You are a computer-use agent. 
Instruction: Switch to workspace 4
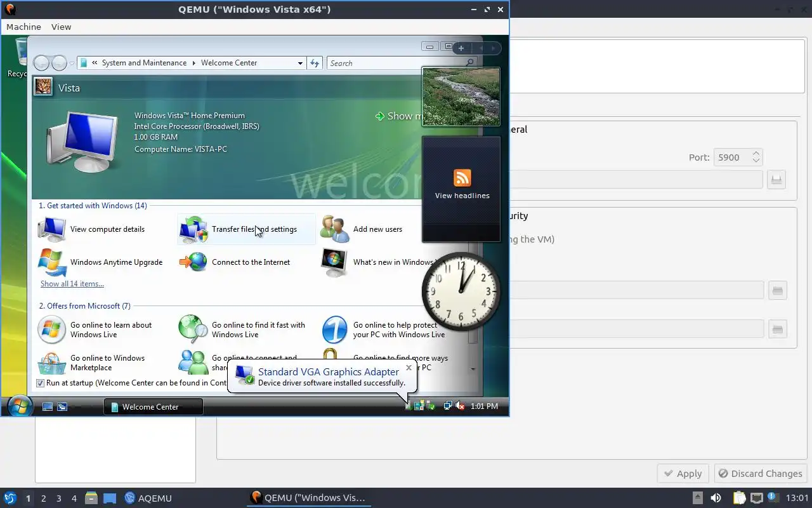click(x=74, y=498)
